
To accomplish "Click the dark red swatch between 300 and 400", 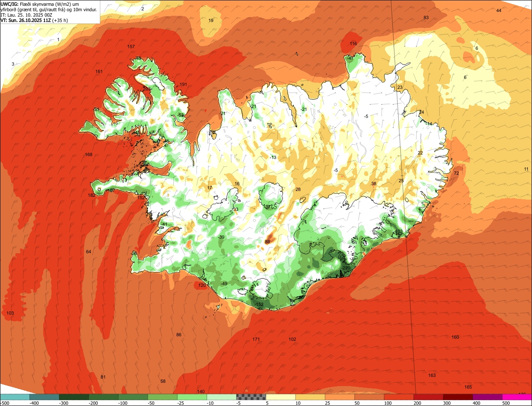I will [458, 397].
